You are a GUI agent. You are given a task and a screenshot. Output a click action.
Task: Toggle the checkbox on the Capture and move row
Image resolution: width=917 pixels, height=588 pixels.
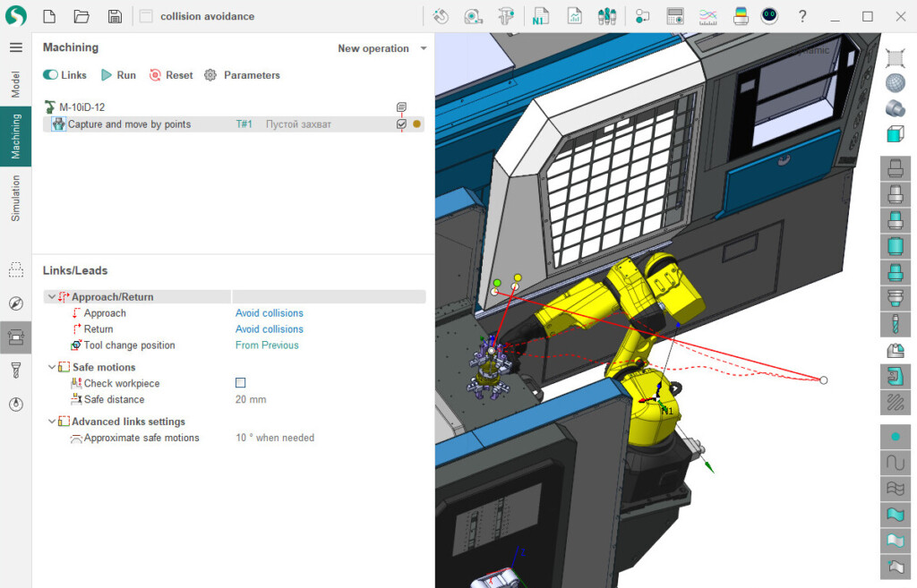(x=401, y=124)
